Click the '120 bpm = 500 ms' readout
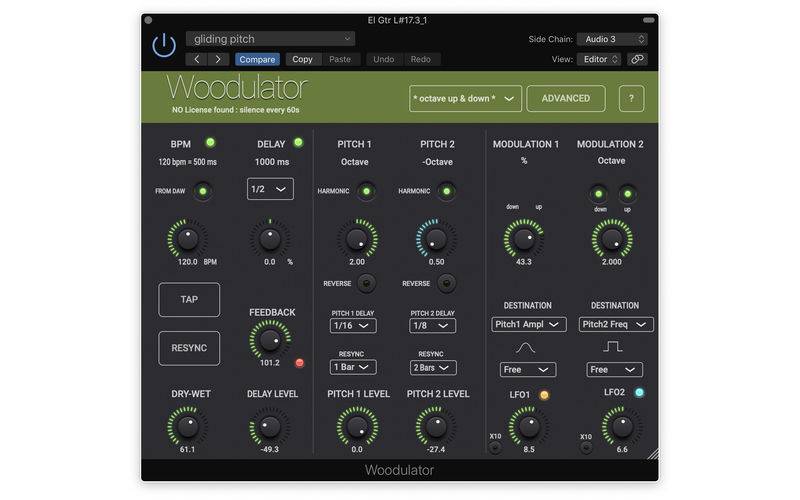Viewport: 800px width, 500px height. click(187, 162)
